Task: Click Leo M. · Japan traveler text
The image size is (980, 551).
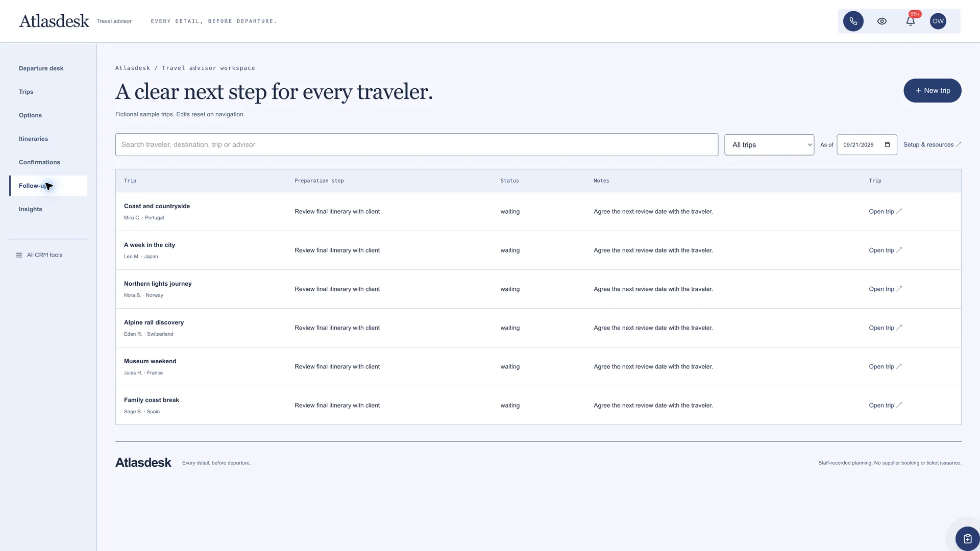Action: point(141,257)
